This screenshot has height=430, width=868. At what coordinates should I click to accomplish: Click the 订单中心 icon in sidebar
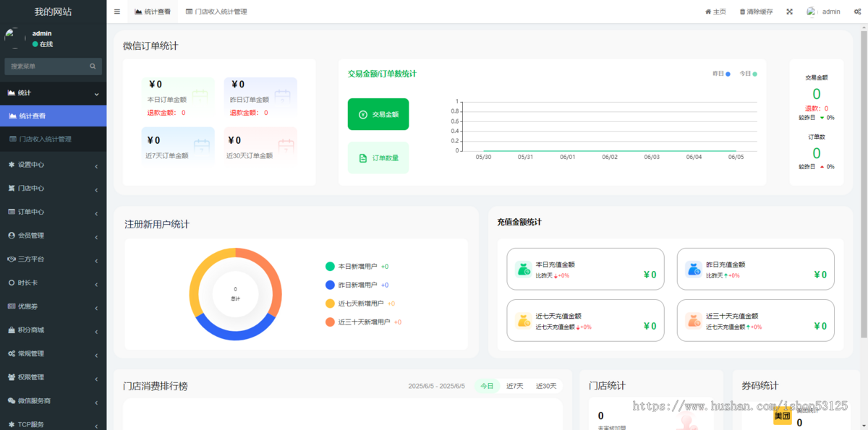pyautogui.click(x=12, y=212)
